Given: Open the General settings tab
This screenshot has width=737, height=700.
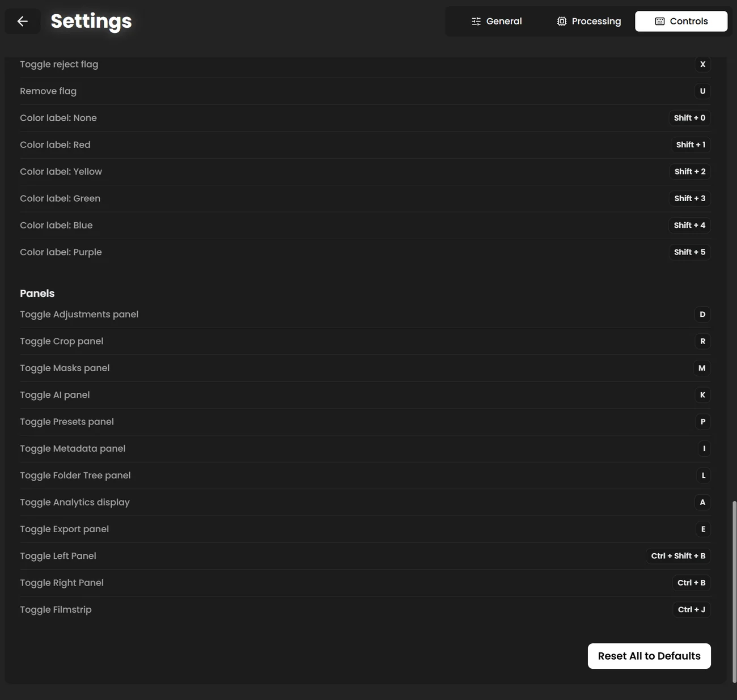Looking at the screenshot, I should point(497,22).
